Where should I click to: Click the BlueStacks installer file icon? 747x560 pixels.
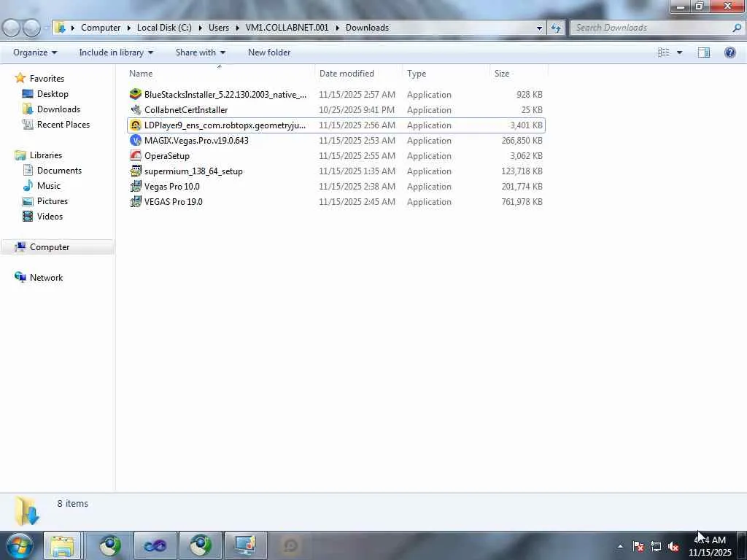(136, 94)
